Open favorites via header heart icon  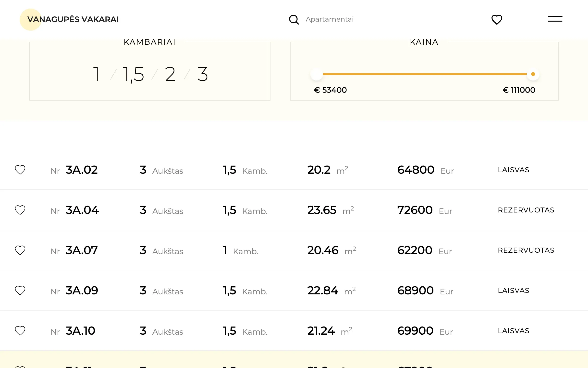497,20
